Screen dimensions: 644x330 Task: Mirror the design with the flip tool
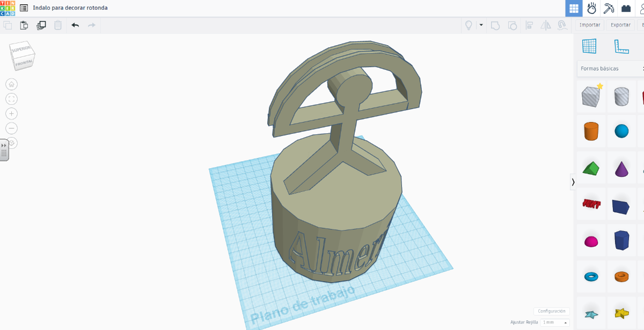click(x=545, y=25)
